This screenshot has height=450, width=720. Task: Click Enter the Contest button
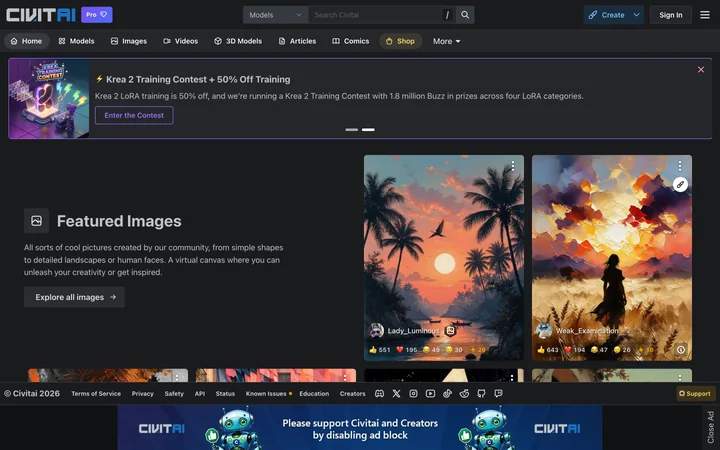[x=134, y=115]
